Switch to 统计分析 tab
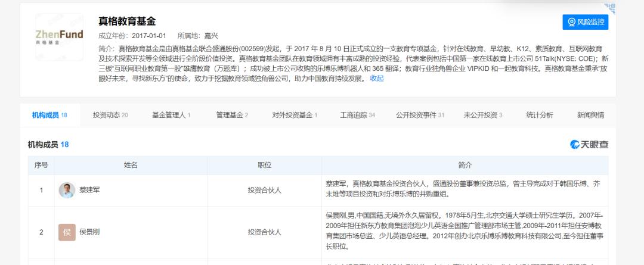This screenshot has height=265, width=644. tap(540, 116)
